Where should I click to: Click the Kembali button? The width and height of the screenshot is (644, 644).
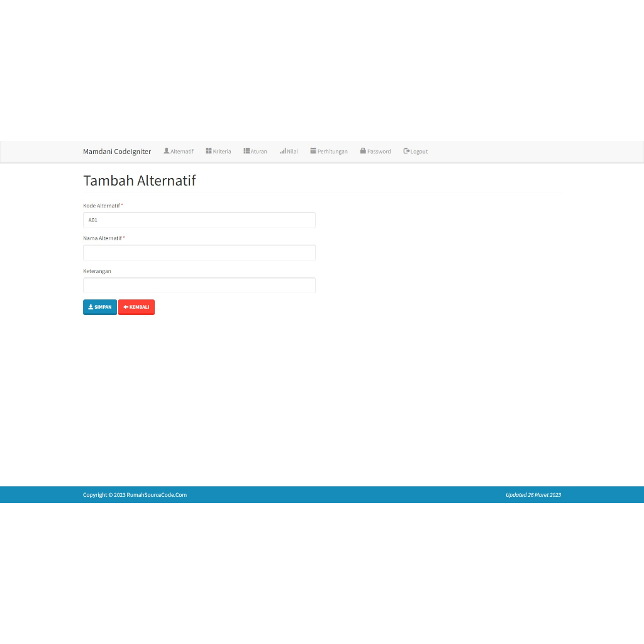tap(136, 307)
